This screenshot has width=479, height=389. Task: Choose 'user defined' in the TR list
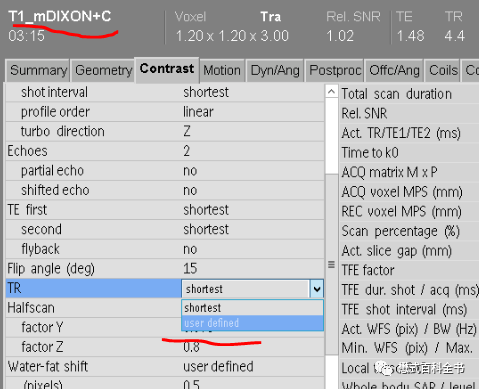click(252, 323)
